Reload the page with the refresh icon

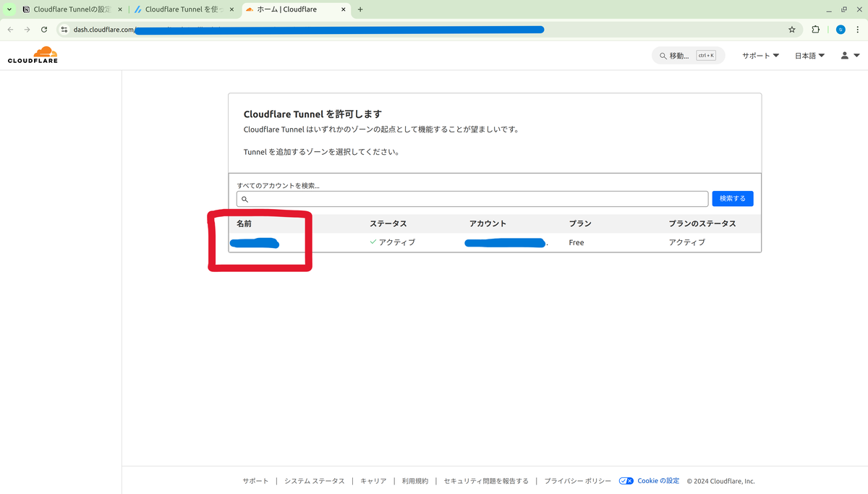44,30
